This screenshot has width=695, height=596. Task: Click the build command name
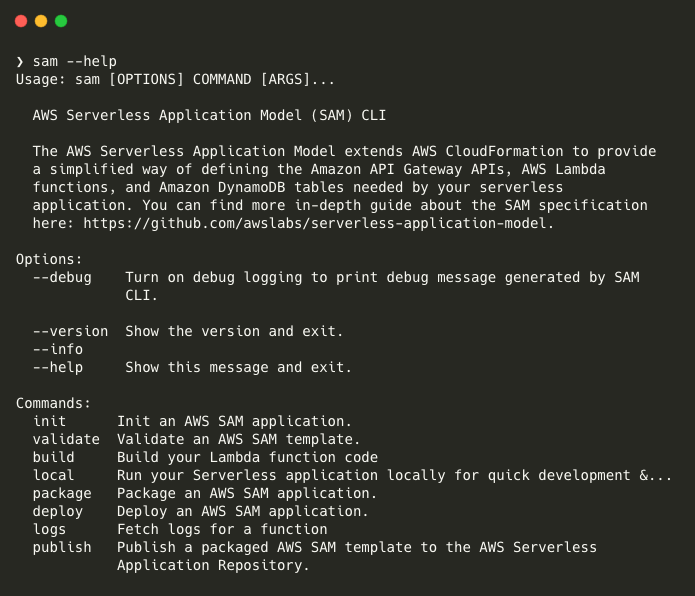coord(54,457)
